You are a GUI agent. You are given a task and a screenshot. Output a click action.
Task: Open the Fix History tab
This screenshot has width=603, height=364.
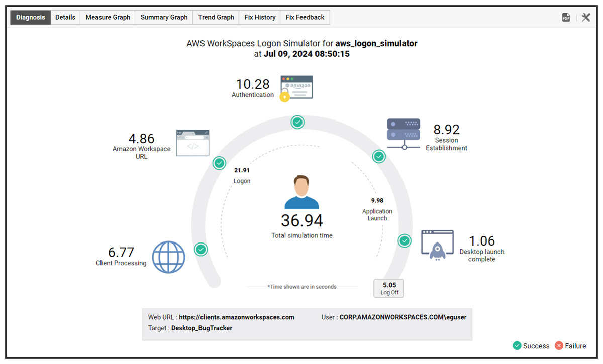(x=260, y=17)
